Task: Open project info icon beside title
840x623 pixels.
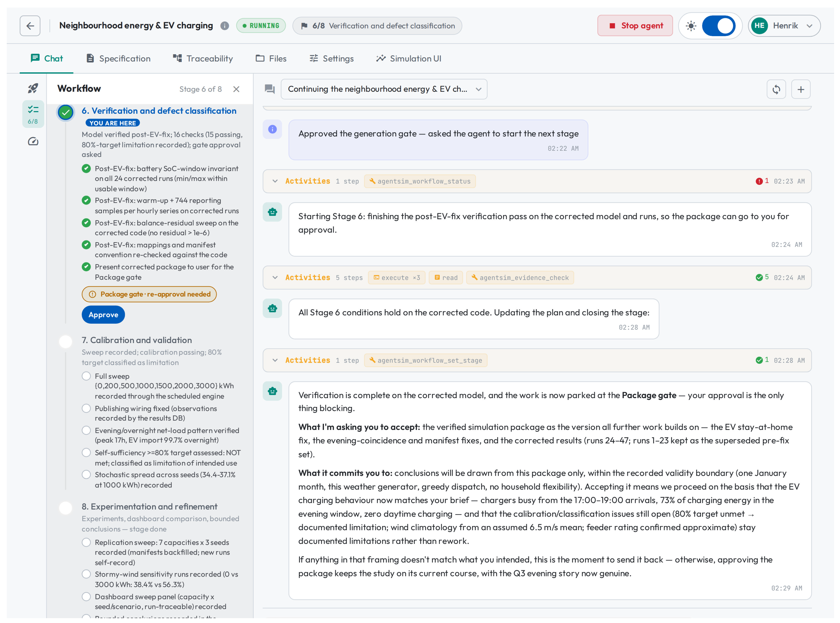Action: pyautogui.click(x=225, y=26)
